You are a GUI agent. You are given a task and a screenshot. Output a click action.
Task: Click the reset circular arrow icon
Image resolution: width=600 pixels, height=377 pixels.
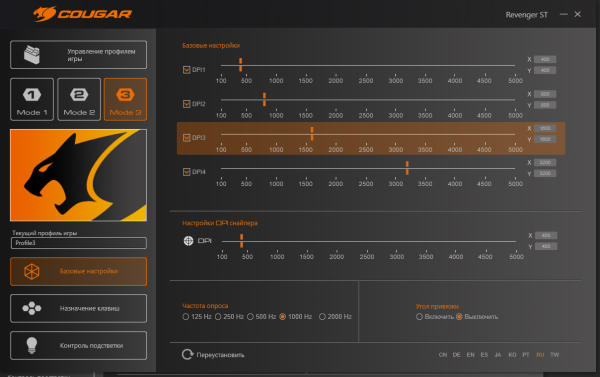188,354
